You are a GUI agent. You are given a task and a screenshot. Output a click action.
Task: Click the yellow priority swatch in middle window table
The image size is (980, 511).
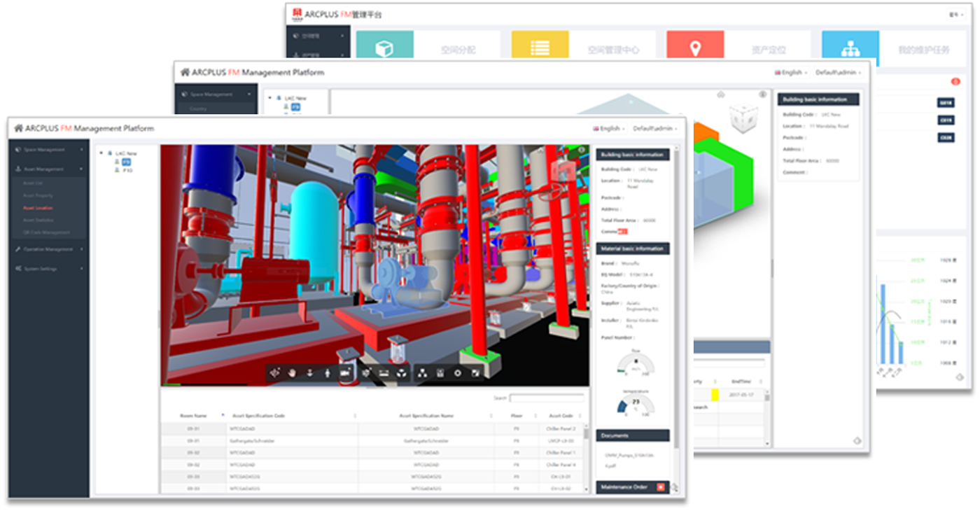715,395
